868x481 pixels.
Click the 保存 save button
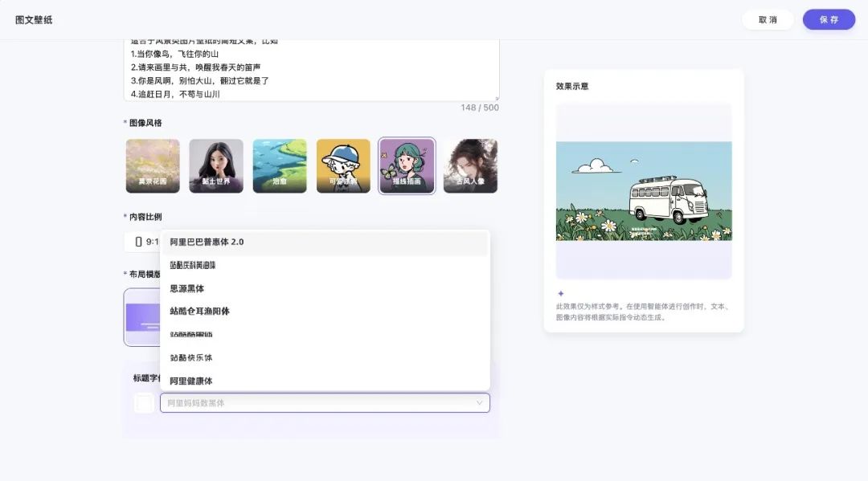(x=829, y=18)
